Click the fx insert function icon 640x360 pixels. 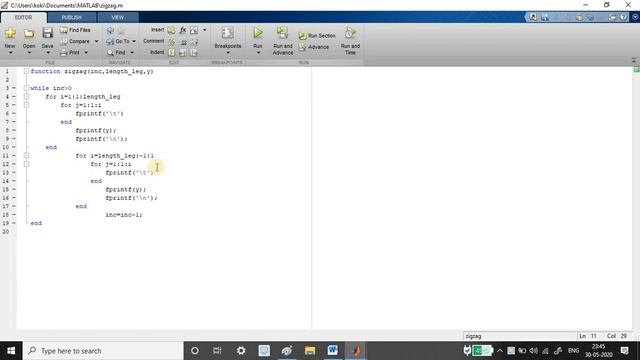coord(183,30)
